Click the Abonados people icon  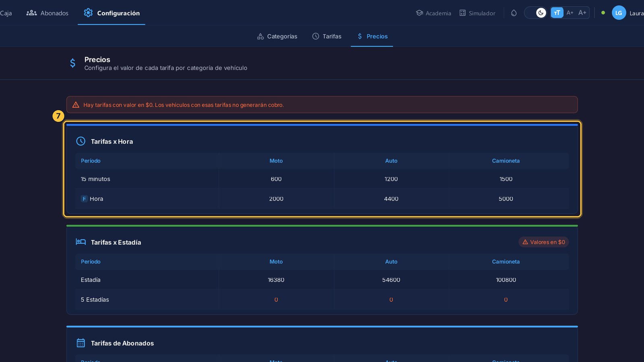pyautogui.click(x=31, y=13)
